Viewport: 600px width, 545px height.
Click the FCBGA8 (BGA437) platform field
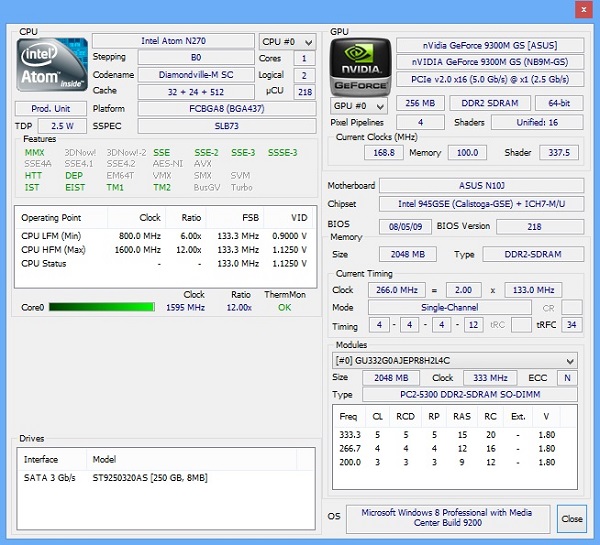[227, 109]
